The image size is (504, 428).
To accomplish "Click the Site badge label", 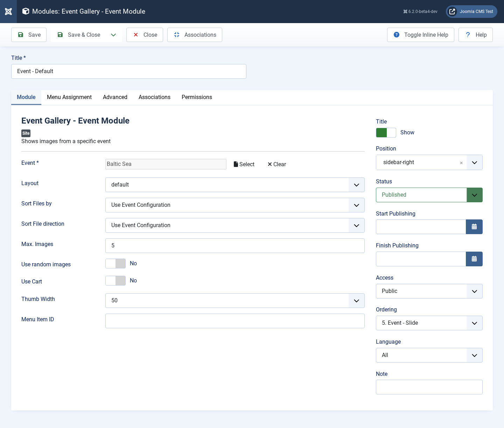I will (x=26, y=133).
